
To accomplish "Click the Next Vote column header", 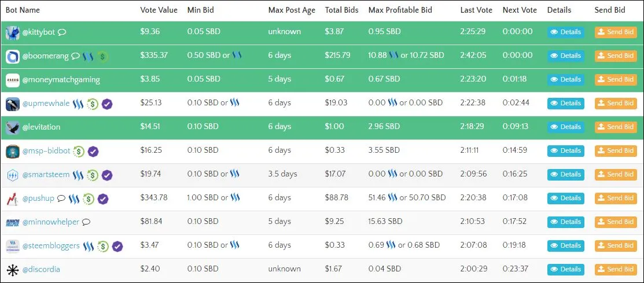I will [x=520, y=10].
